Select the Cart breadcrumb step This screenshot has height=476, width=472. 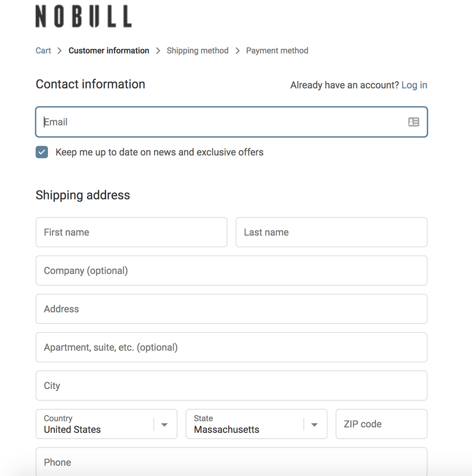(x=43, y=51)
